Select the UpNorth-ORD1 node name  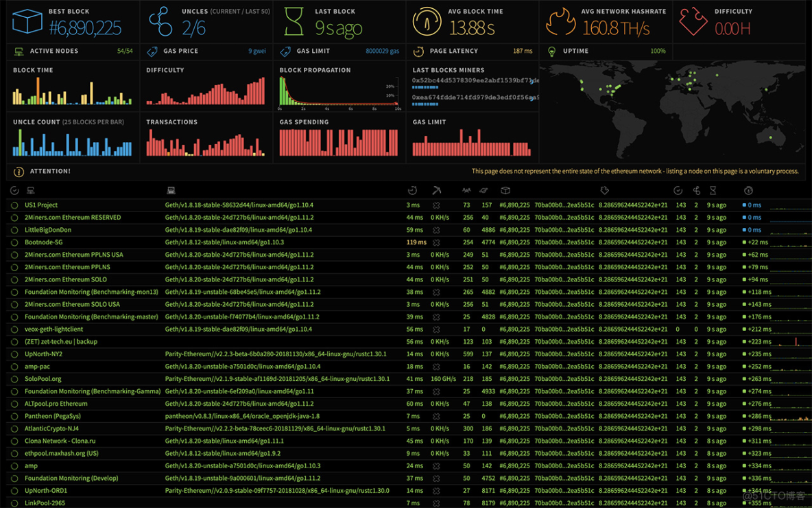pyautogui.click(x=46, y=492)
